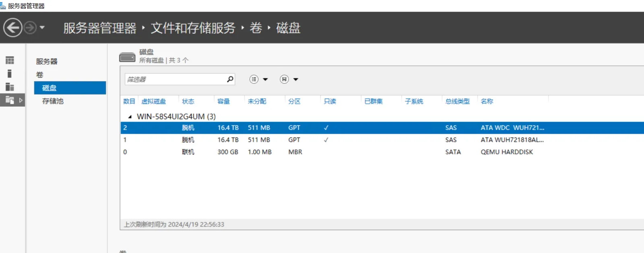Sort disks by the 容量 column header
Image resolution: width=644 pixels, height=253 pixels.
tap(223, 101)
